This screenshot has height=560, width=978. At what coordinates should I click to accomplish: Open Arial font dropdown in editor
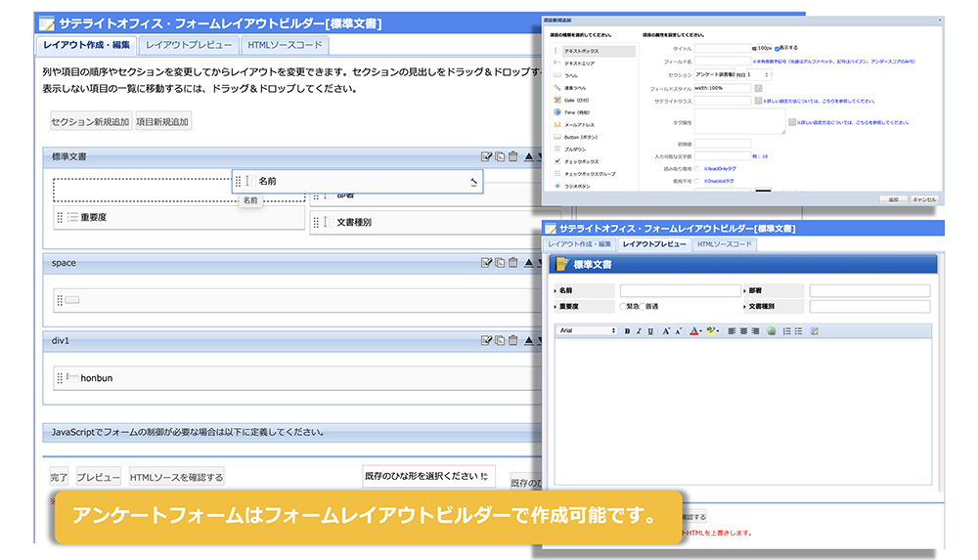(x=586, y=331)
